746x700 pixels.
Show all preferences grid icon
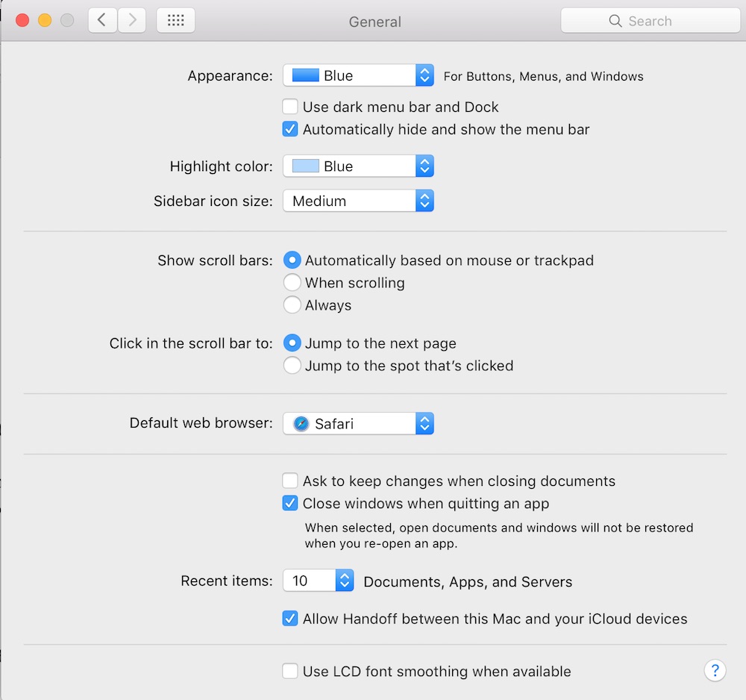point(175,21)
